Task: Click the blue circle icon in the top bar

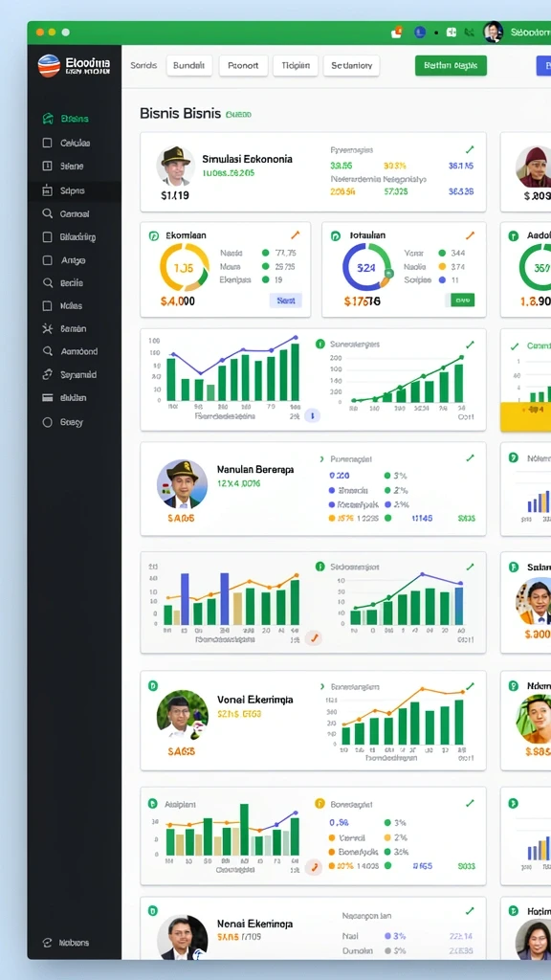Action: click(x=421, y=33)
